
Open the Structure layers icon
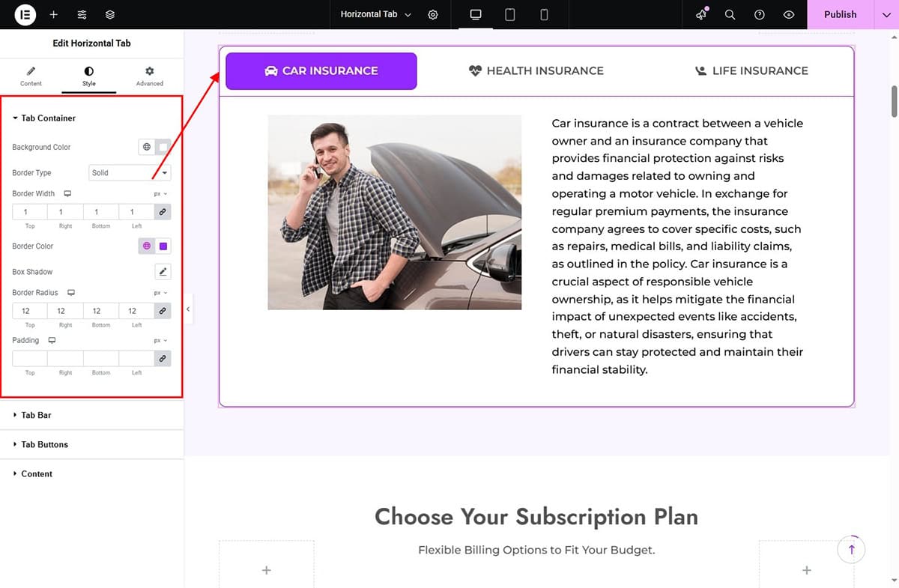110,14
